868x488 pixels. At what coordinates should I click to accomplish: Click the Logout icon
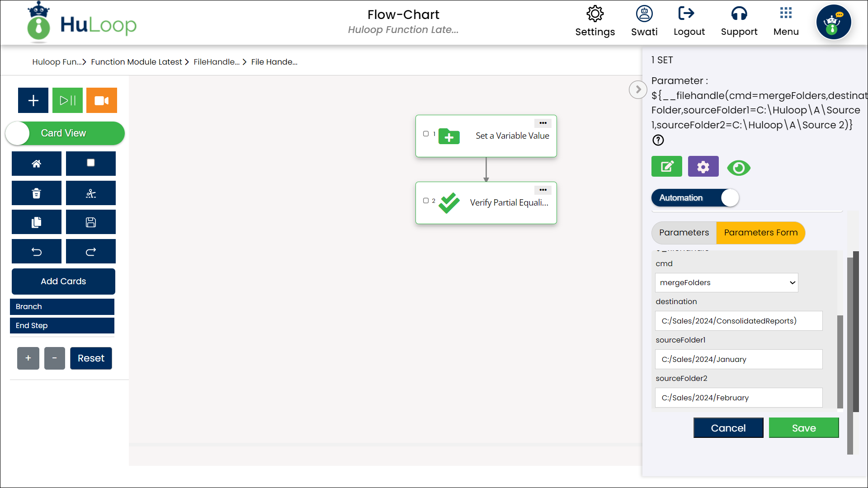tap(686, 14)
